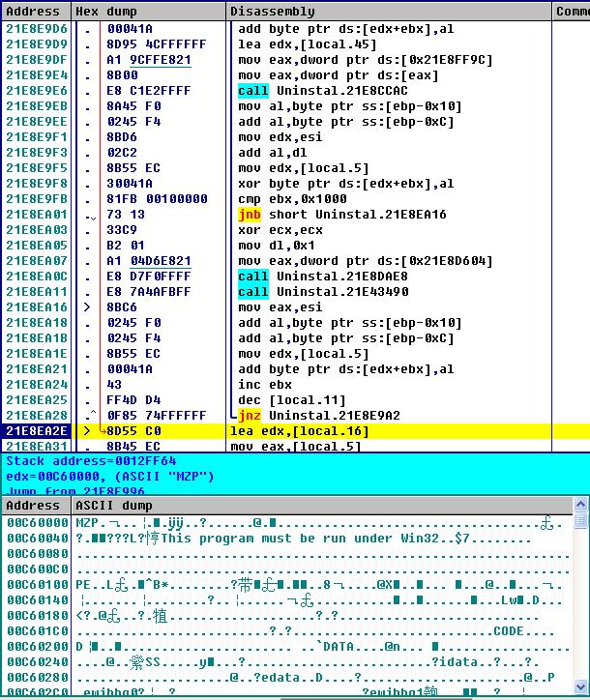
Task: Click the 'This program must be run under Win32' text
Action: (300, 539)
